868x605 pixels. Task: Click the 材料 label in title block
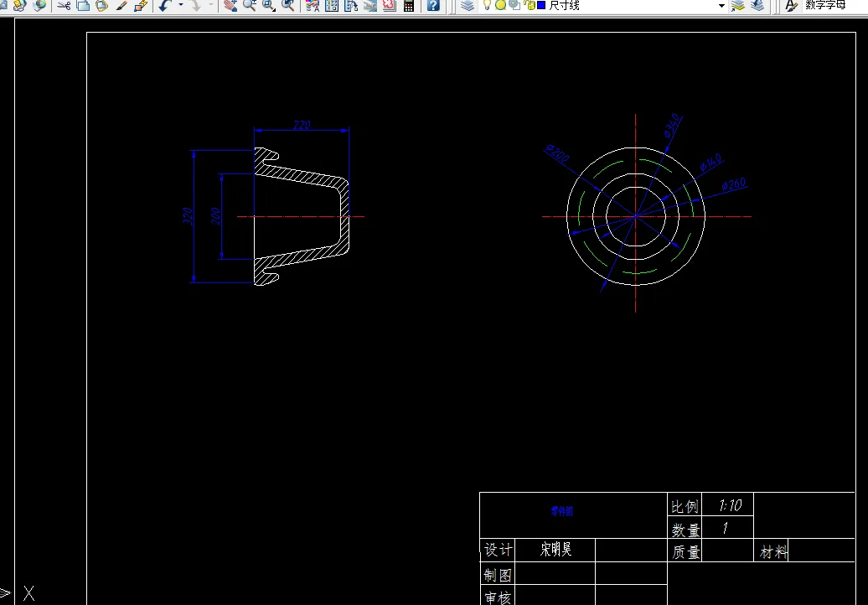pyautogui.click(x=773, y=552)
